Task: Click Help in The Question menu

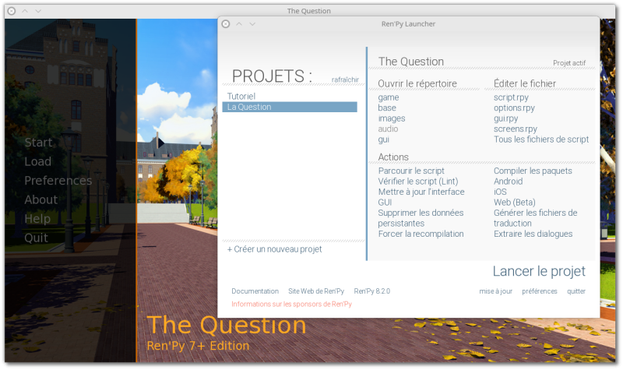Action: (x=37, y=219)
